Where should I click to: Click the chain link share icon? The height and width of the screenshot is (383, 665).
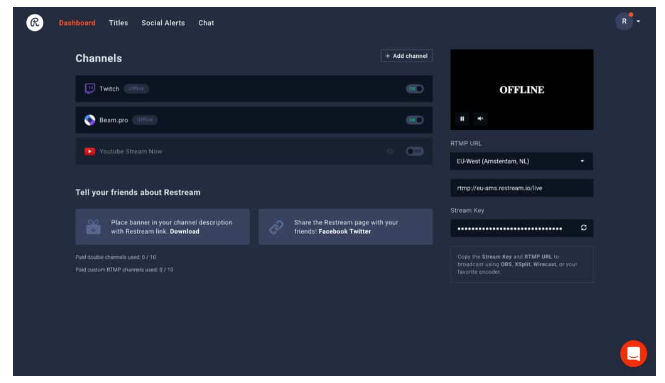[276, 227]
